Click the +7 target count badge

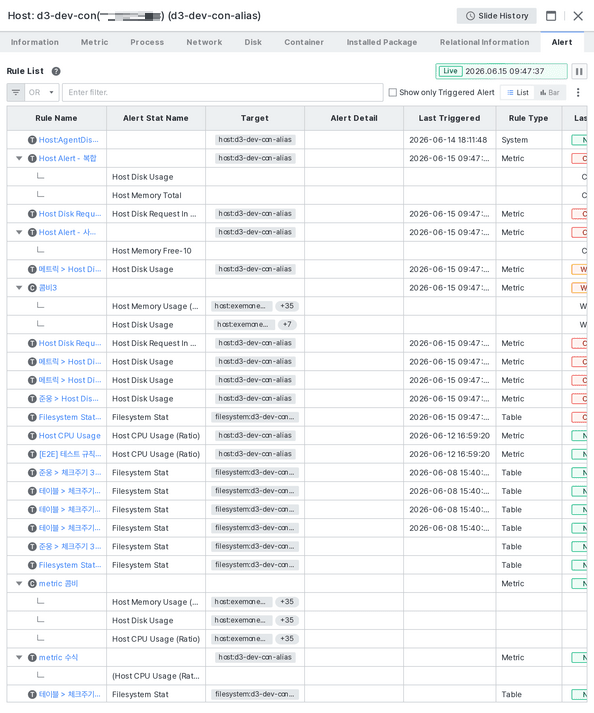coord(287,325)
